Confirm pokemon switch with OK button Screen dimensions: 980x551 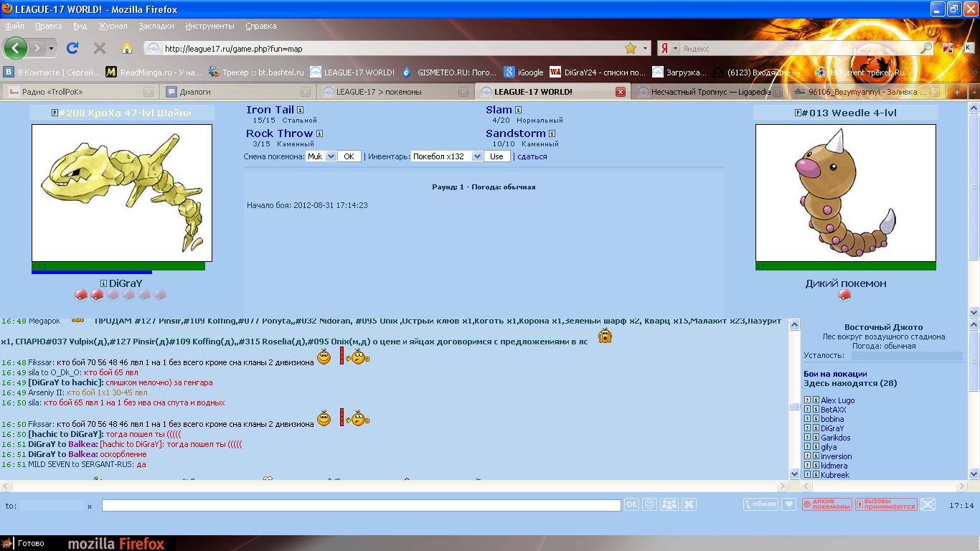pos(349,156)
